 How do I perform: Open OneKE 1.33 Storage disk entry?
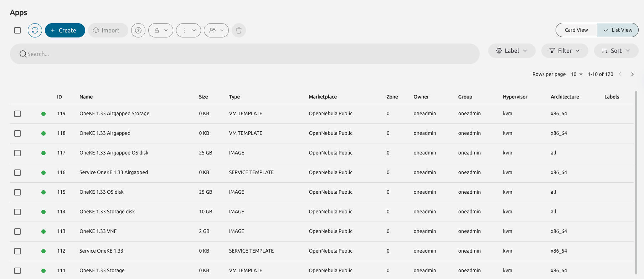click(x=107, y=212)
